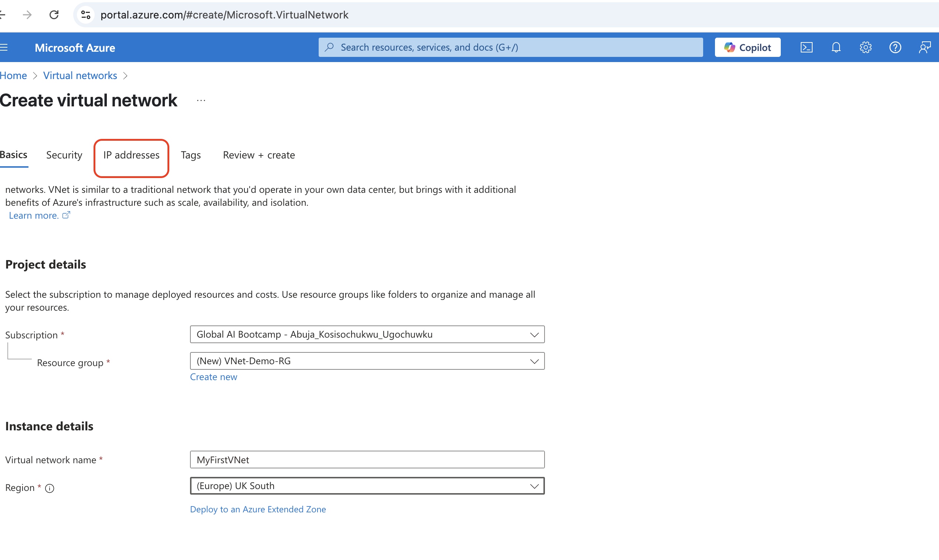939x560 pixels.
Task: Click the Instance details heading
Action: (x=49, y=426)
